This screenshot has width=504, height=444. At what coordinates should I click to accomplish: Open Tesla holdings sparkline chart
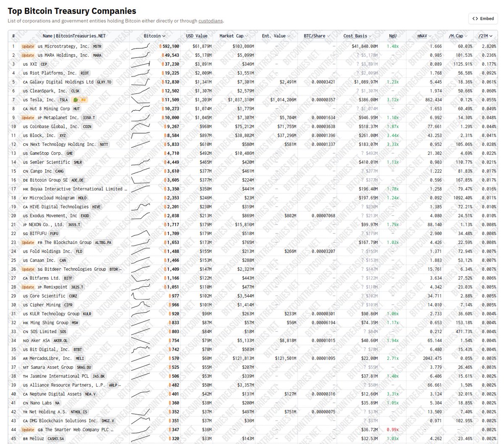coord(140,100)
